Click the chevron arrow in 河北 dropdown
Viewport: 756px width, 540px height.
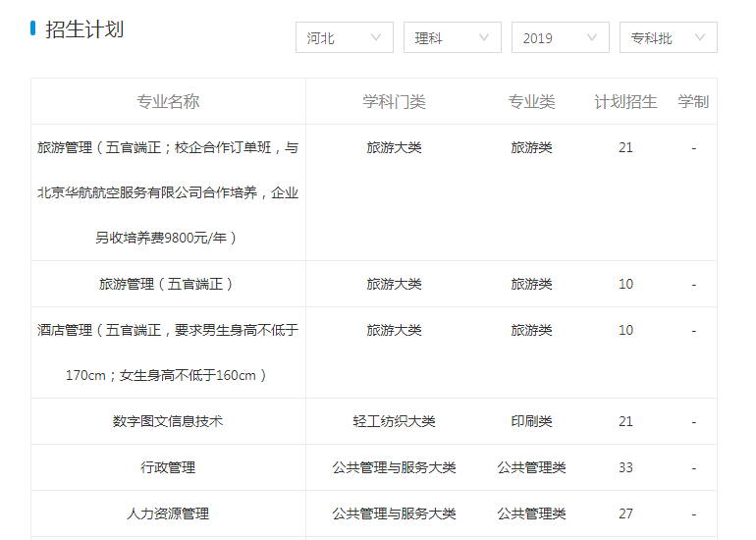[x=376, y=37]
